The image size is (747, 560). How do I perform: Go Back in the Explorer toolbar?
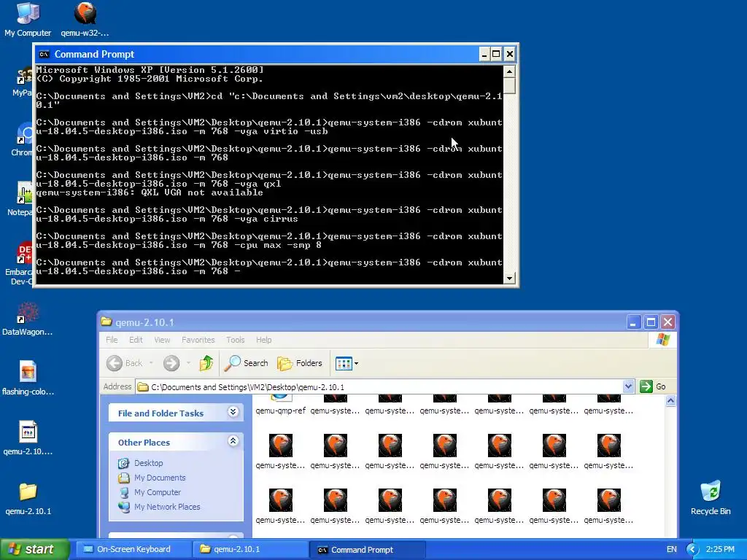124,363
